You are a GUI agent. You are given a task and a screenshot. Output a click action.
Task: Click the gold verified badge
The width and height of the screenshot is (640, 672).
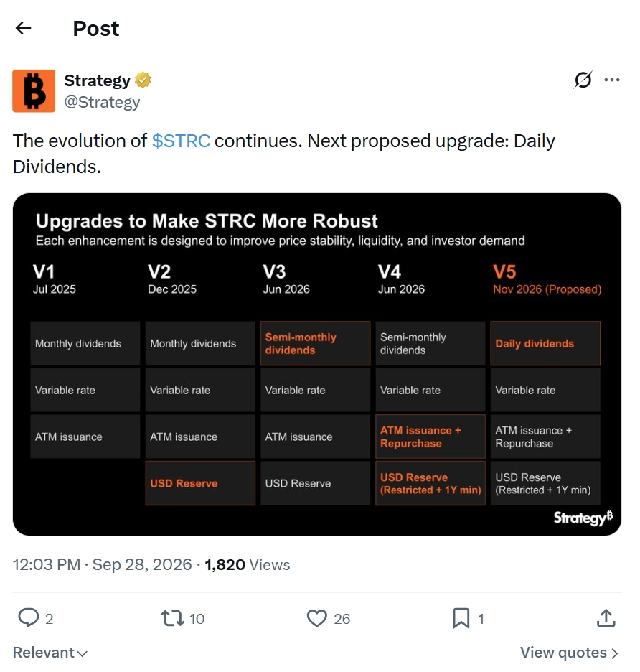point(143,80)
